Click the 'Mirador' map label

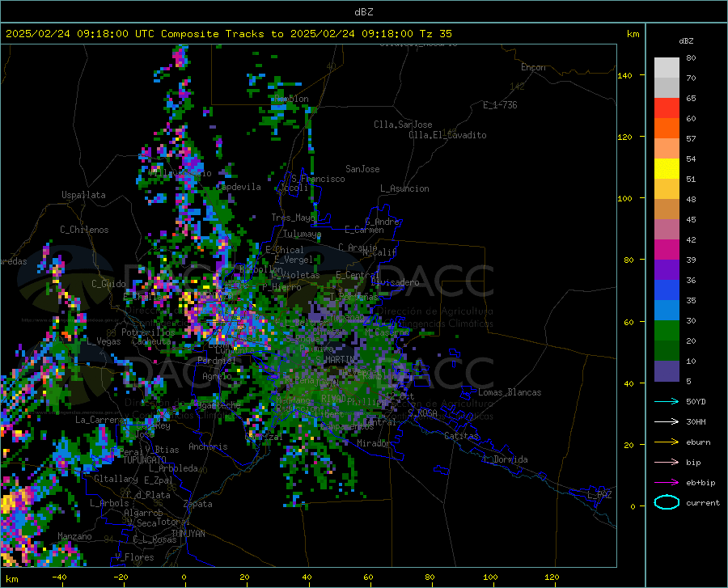click(374, 444)
